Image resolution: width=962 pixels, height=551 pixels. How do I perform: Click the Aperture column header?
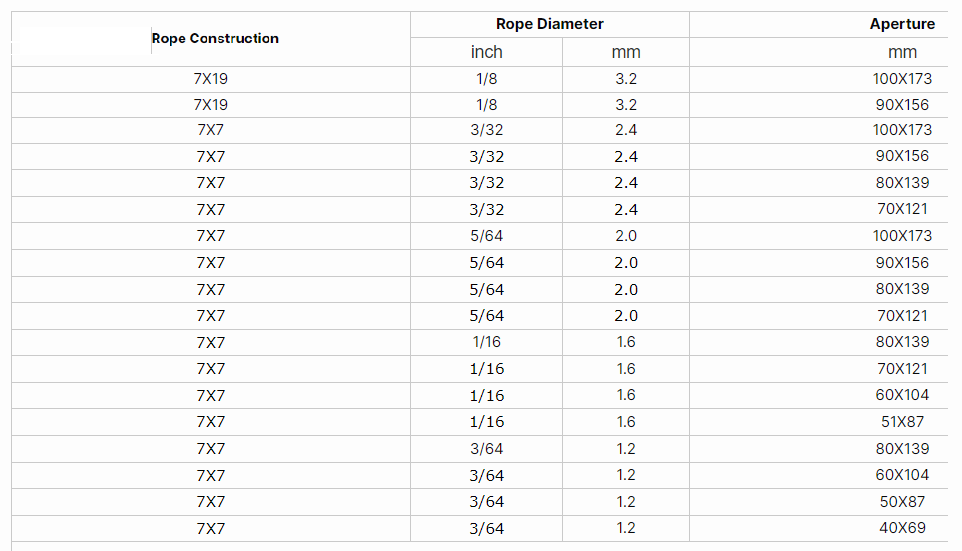902,24
